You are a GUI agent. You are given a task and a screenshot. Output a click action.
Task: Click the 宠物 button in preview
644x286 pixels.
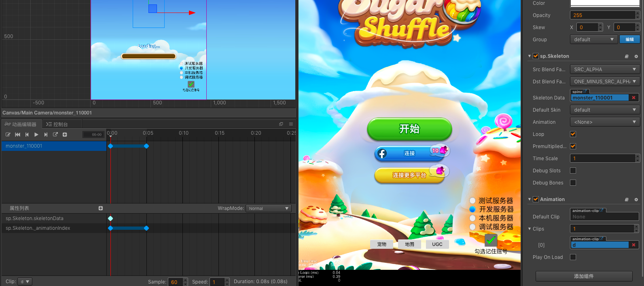[381, 244]
